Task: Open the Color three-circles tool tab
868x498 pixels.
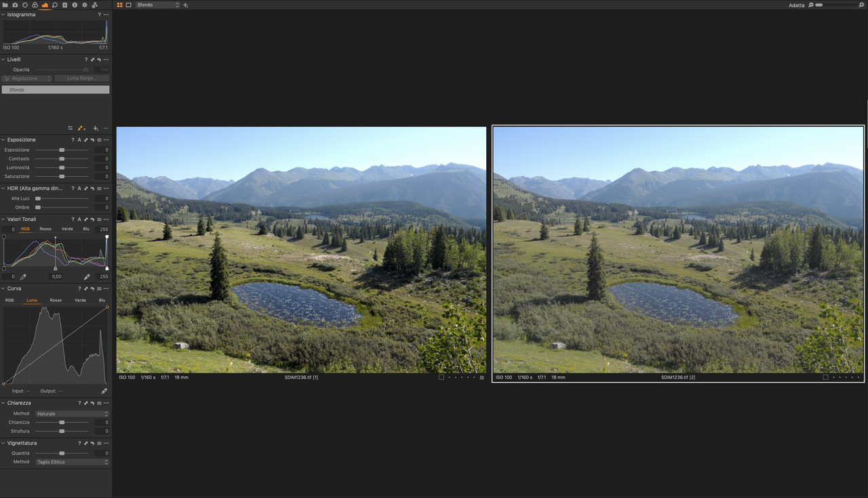Action: [35, 5]
